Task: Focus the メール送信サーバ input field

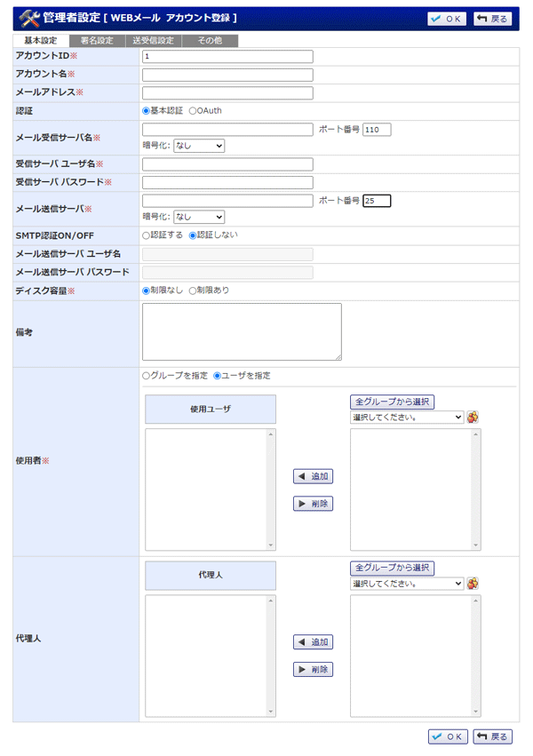Action: tap(227, 201)
